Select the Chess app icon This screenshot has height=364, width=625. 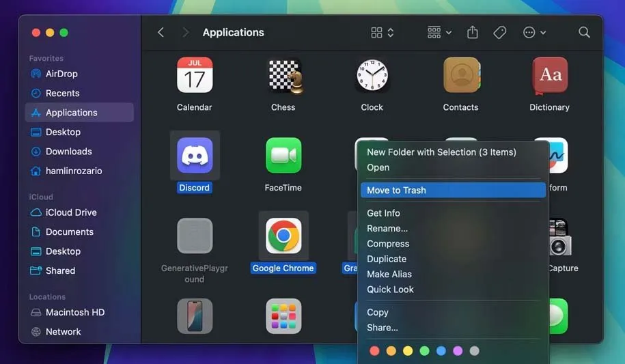click(283, 75)
